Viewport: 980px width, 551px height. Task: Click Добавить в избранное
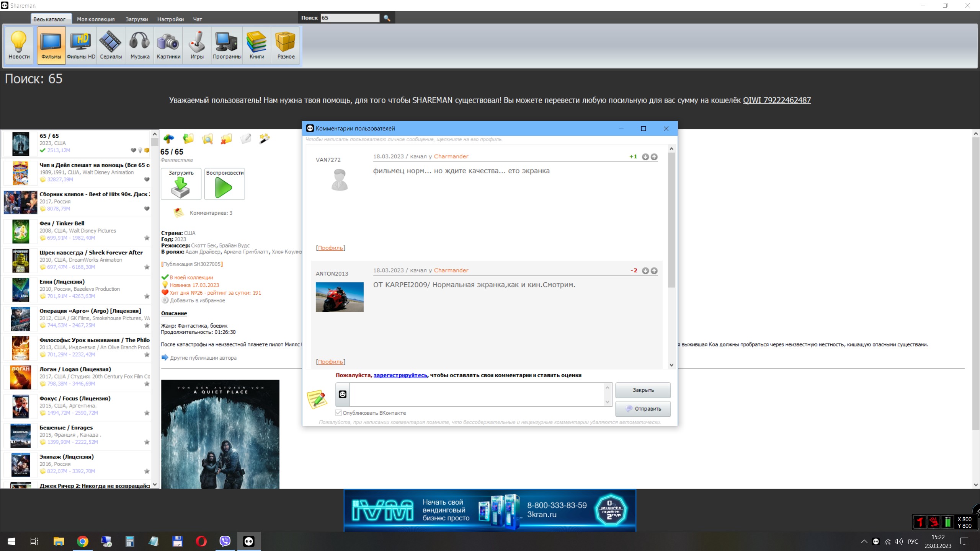point(198,301)
